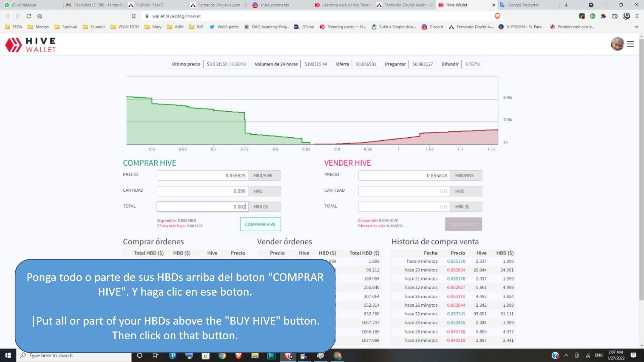Open the tab search dropdown button
644x362 pixels.
[x=591, y=5]
